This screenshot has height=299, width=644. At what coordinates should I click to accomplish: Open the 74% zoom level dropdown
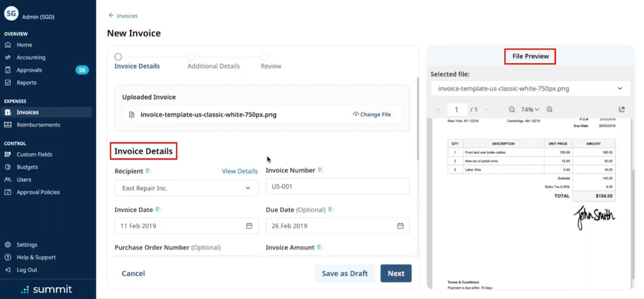530,109
